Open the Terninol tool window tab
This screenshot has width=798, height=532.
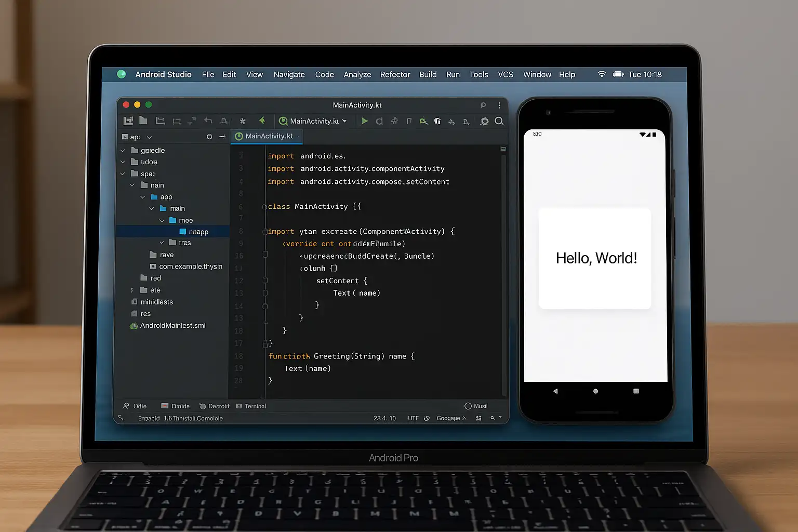(251, 406)
